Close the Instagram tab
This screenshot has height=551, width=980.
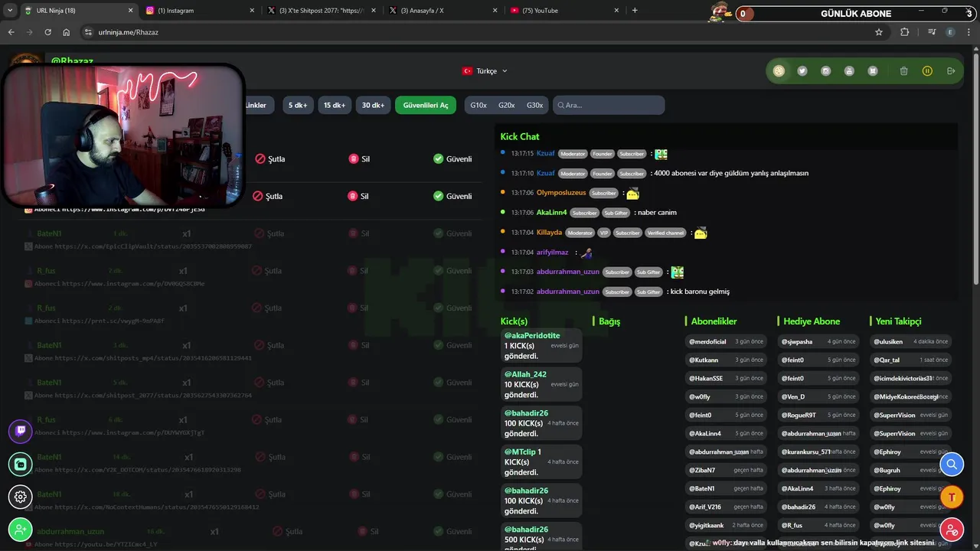(252, 11)
